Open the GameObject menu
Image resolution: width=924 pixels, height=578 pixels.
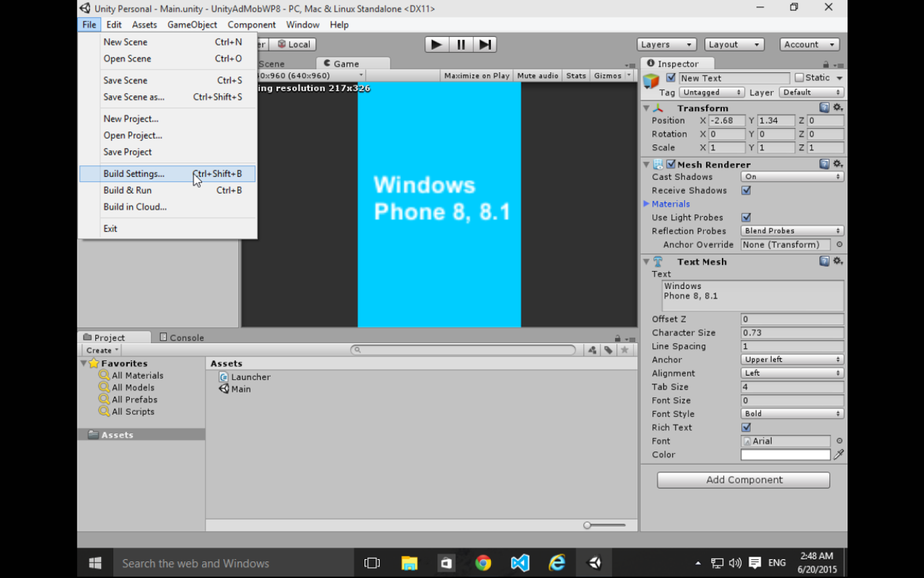(192, 25)
